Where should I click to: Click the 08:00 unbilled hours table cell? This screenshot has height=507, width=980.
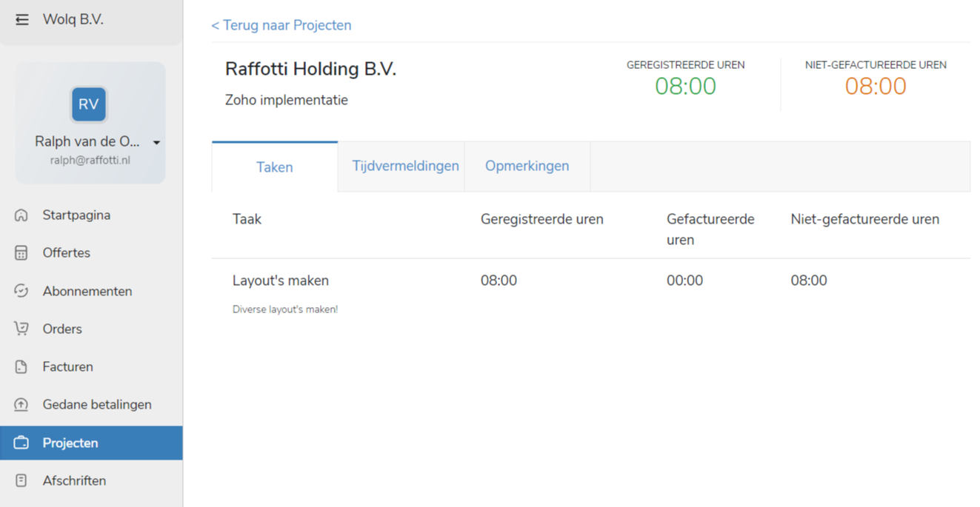tap(809, 281)
